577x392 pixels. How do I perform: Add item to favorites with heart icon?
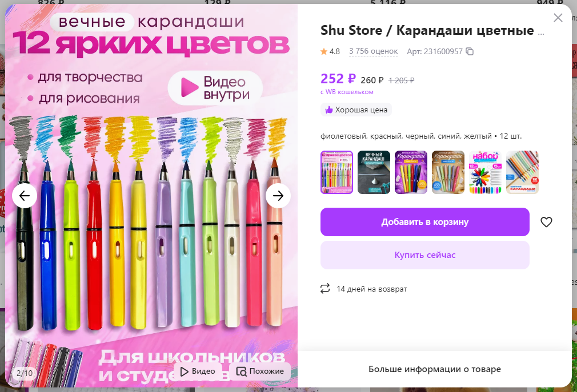[546, 222]
